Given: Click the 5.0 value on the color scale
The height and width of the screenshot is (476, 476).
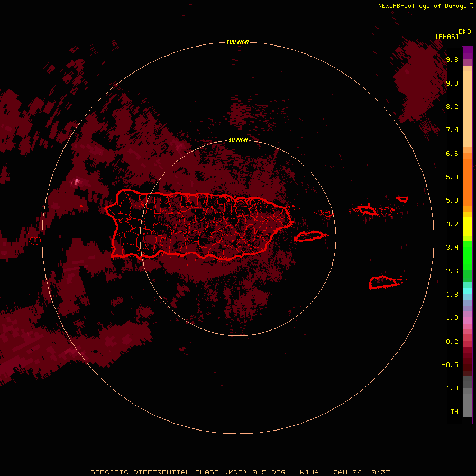Looking at the screenshot, I should coord(452,200).
